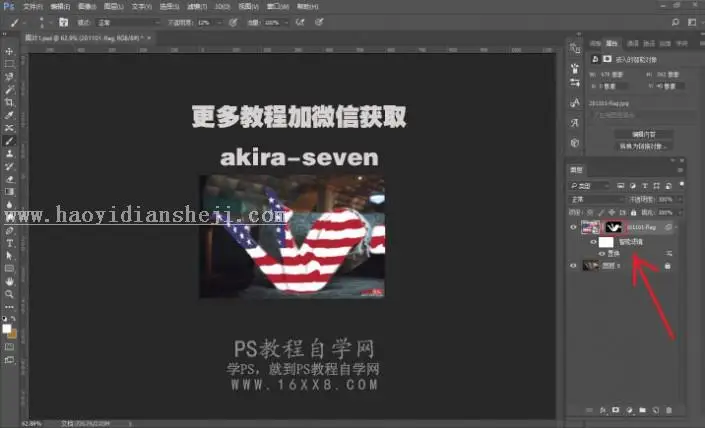
Task: Open the brush settings panel icon in options bar
Action: coord(63,22)
